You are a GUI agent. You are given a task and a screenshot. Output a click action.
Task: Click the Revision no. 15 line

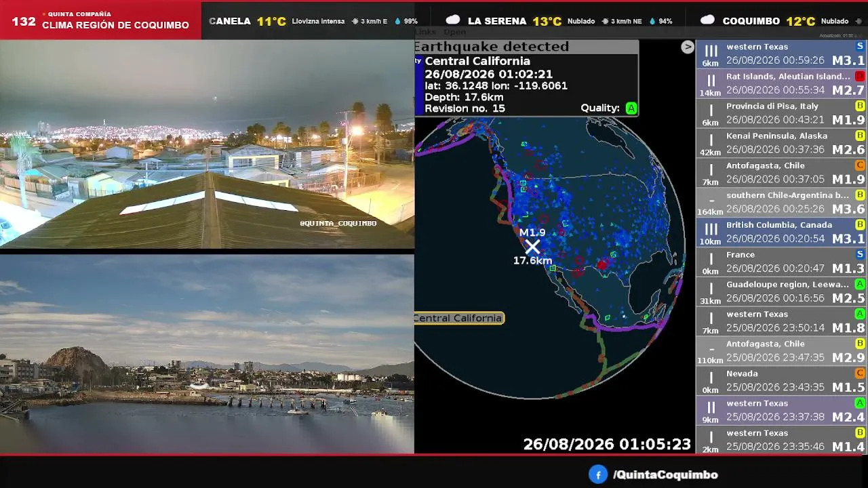pyautogui.click(x=465, y=108)
